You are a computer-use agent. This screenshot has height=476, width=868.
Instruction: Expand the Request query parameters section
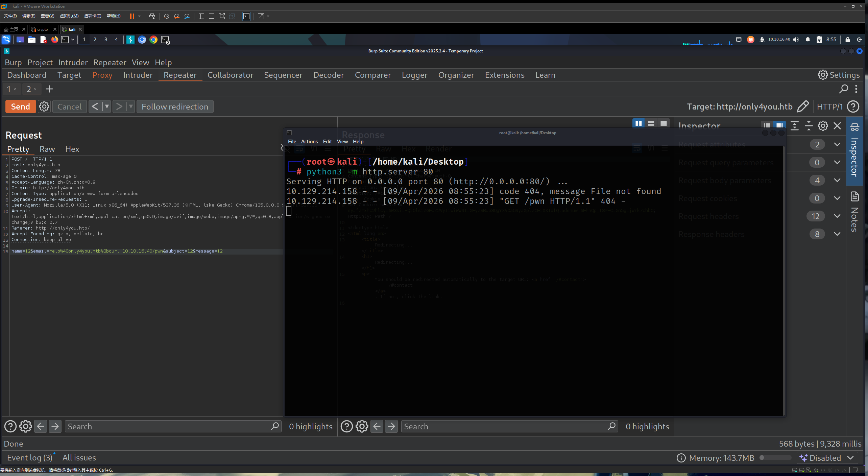[x=837, y=162]
